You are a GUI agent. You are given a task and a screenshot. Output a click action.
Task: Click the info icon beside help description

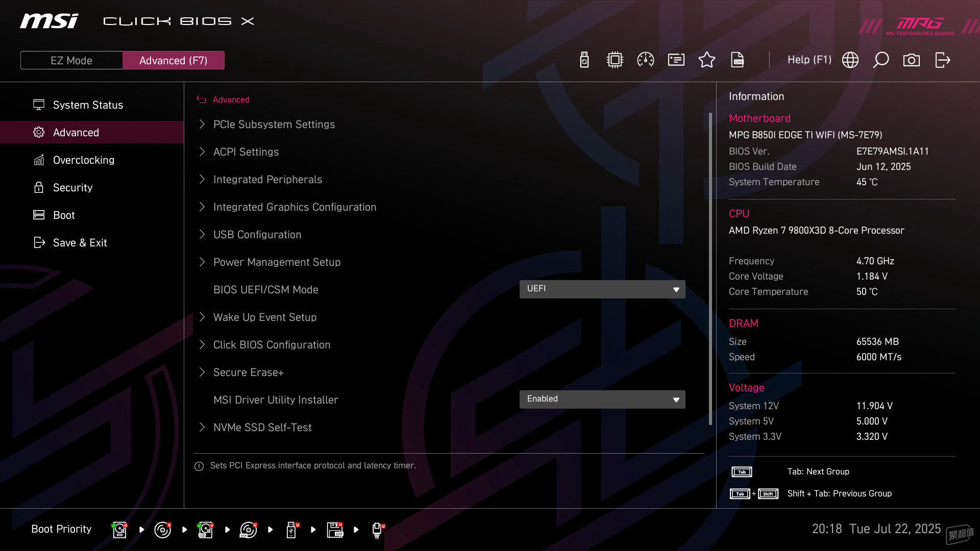199,466
